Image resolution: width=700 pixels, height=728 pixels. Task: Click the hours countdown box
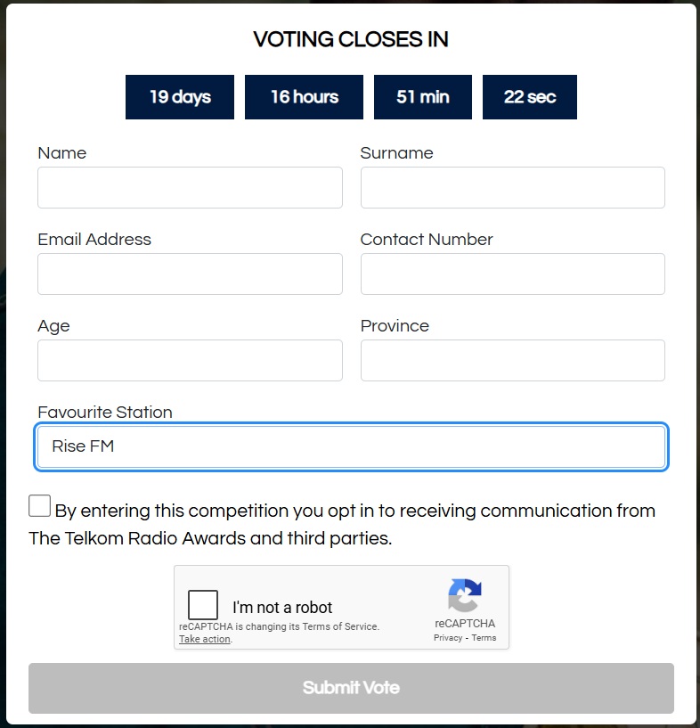tap(305, 97)
